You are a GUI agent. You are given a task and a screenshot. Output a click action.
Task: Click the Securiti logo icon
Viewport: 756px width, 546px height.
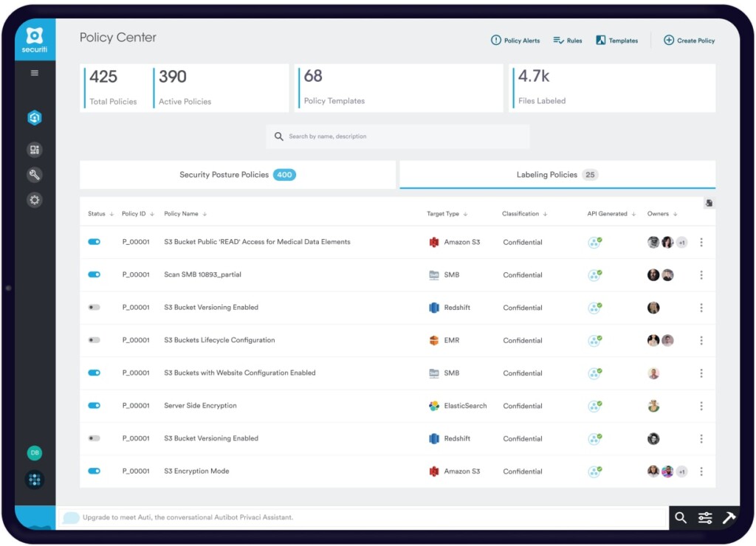coord(35,40)
